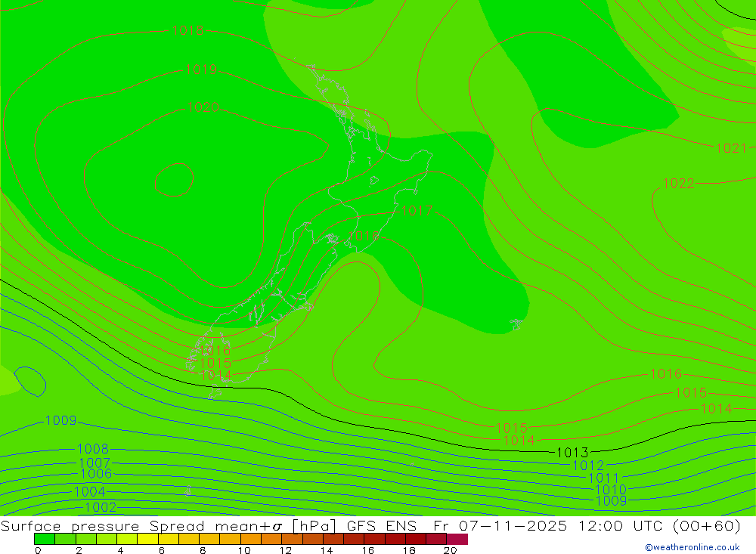Click the 1019 isobar label
The height and width of the screenshot is (554, 756).
tap(202, 70)
